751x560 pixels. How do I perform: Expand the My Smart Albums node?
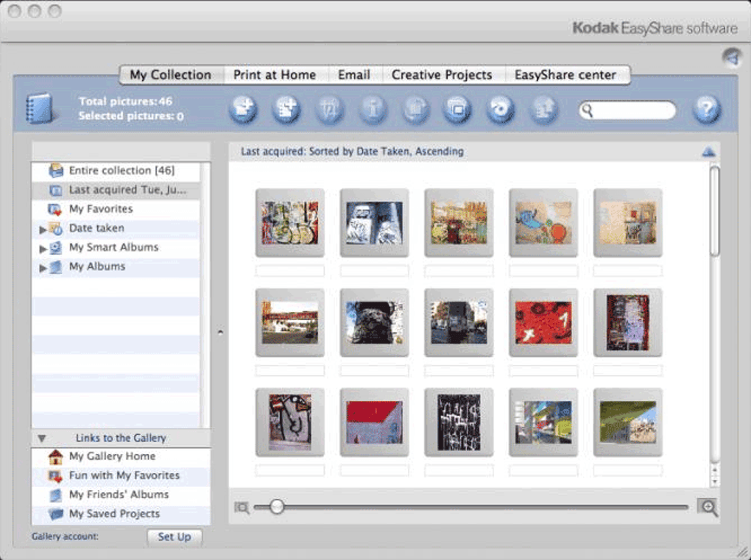pos(43,248)
